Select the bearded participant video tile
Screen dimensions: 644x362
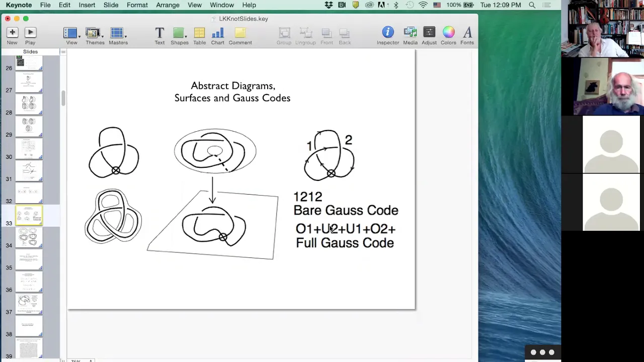(x=602, y=86)
